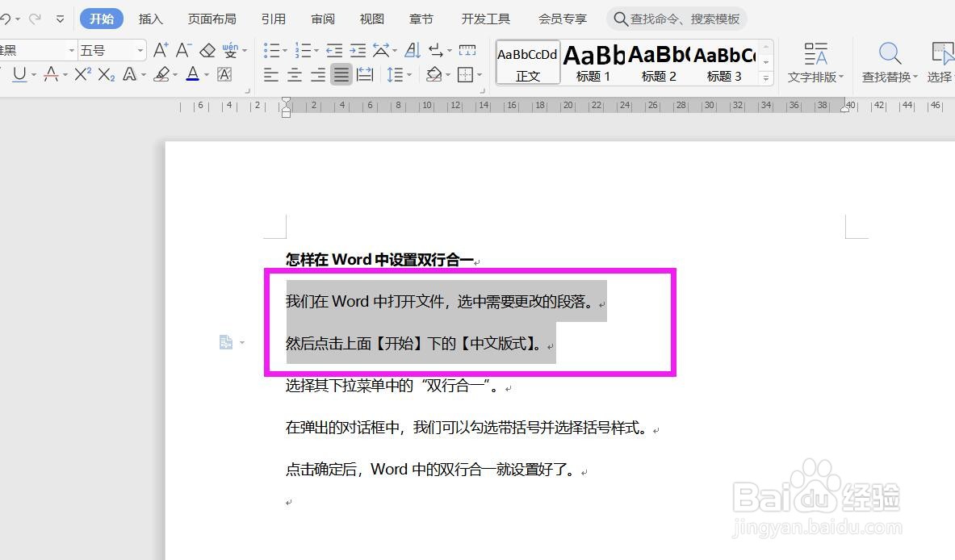Click the decrease font size A- icon
The width and height of the screenshot is (955, 560).
click(x=183, y=50)
